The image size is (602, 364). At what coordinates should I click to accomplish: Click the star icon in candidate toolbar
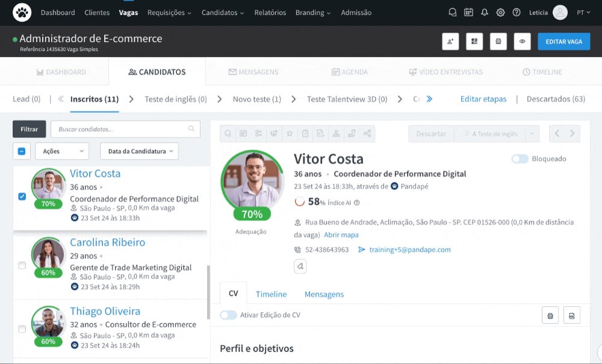click(x=290, y=134)
